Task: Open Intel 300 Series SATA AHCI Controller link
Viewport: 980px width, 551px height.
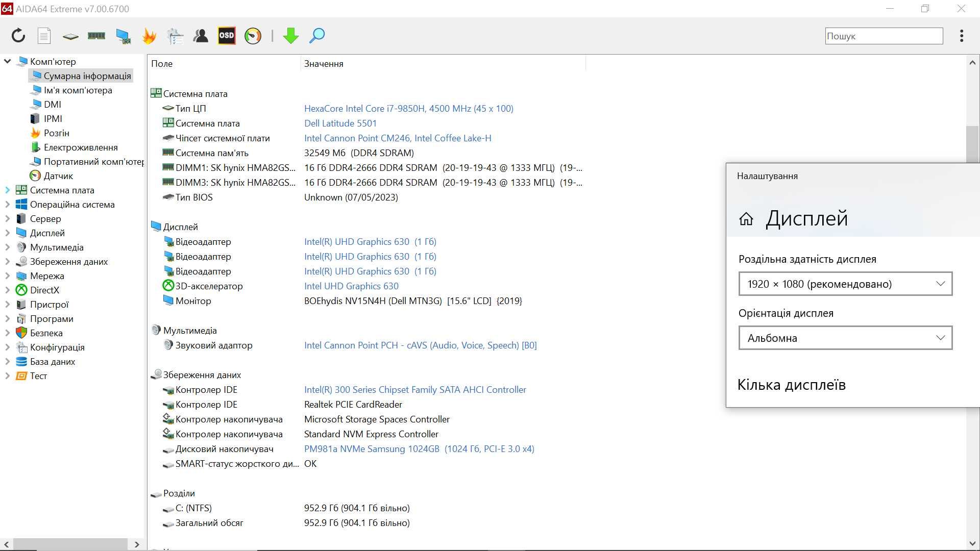Action: coord(415,390)
